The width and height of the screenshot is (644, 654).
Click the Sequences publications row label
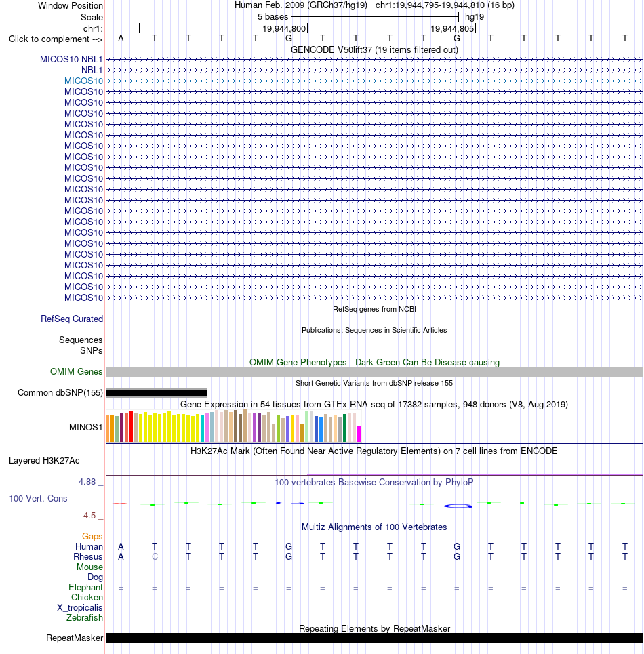tap(81, 340)
